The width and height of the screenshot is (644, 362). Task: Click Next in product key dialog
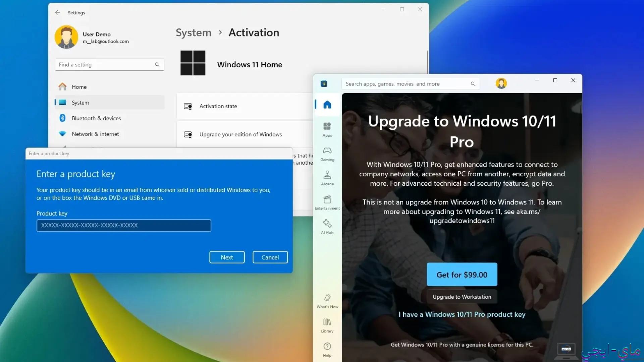[227, 257]
